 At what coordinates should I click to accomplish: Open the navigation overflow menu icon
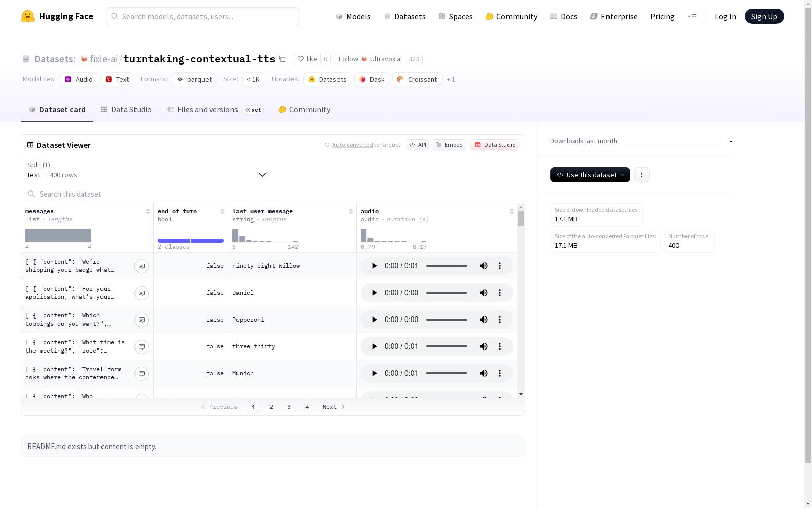tap(692, 16)
